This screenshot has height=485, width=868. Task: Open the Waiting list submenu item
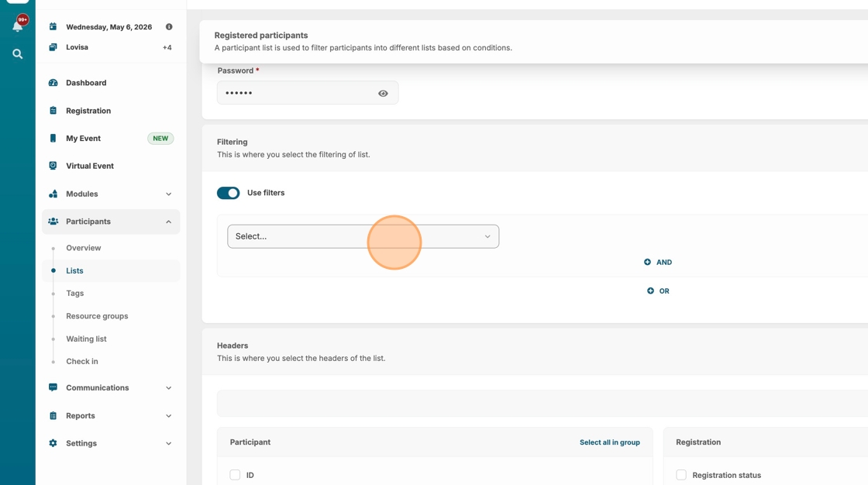point(86,339)
